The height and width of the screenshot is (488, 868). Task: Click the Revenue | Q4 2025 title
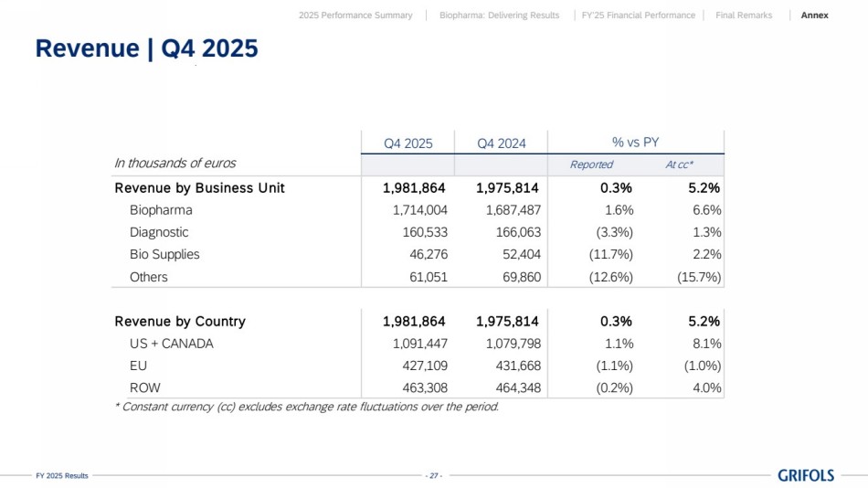tap(146, 49)
